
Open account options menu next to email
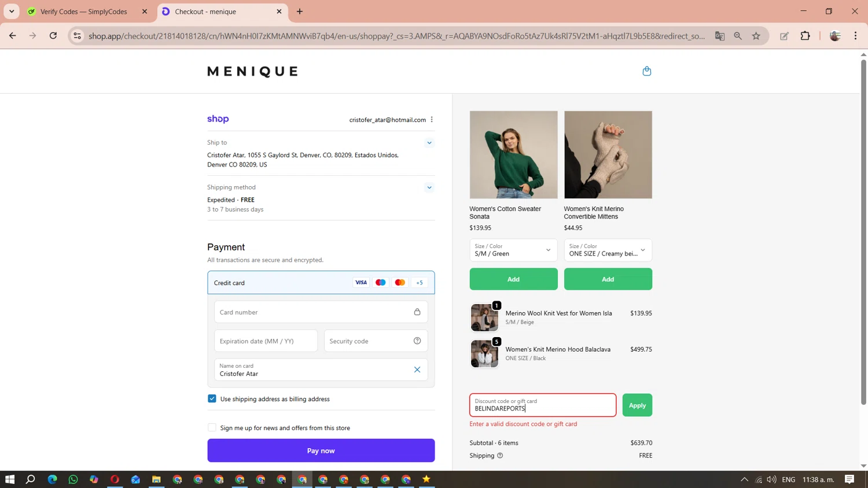(x=432, y=120)
